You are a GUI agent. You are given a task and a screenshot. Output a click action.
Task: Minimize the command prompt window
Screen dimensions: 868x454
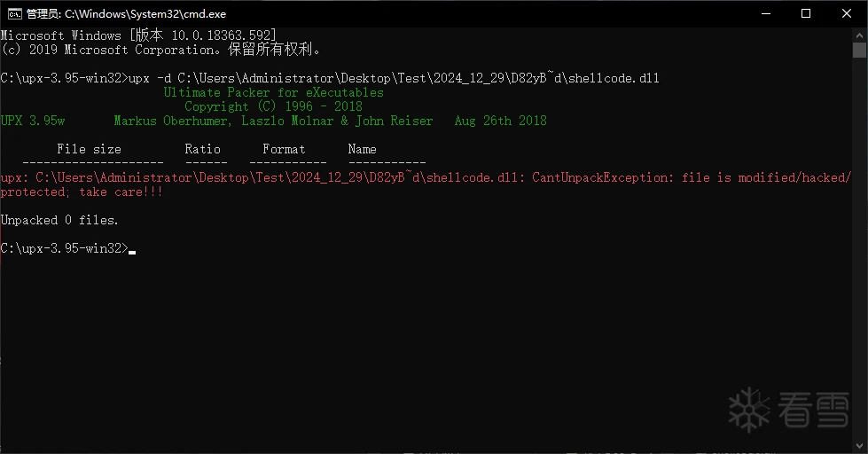coord(766,14)
